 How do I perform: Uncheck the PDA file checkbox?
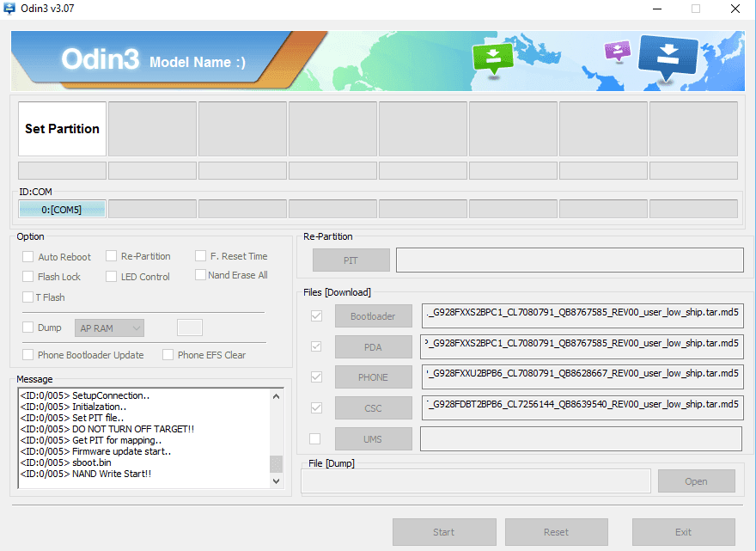pos(316,346)
